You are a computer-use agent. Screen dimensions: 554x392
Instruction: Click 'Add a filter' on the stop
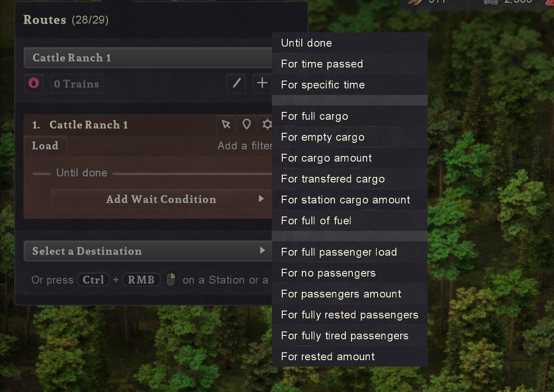click(x=245, y=146)
